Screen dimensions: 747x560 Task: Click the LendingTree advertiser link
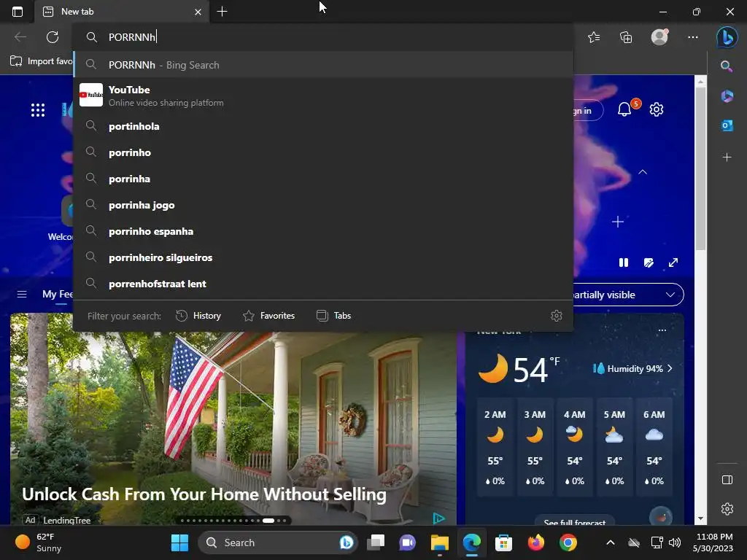pos(66,520)
